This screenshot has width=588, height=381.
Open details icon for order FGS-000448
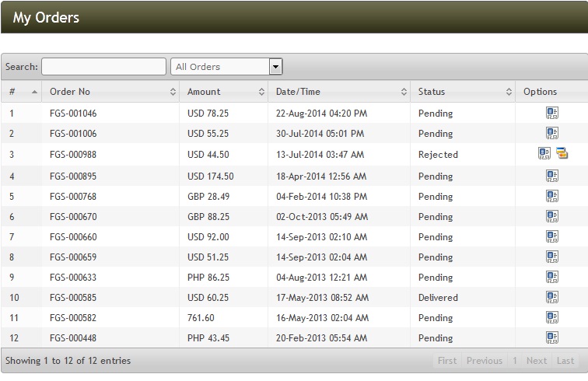click(551, 337)
